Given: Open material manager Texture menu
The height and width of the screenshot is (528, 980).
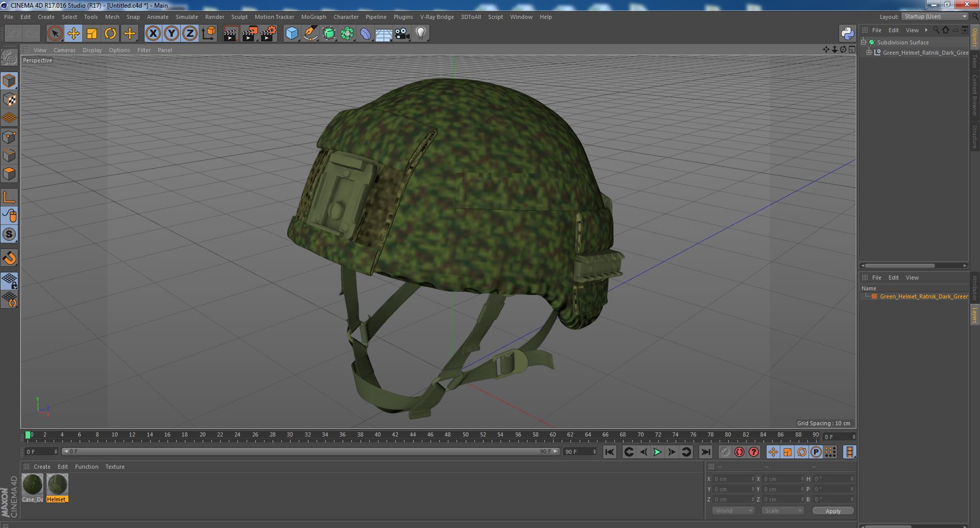Looking at the screenshot, I should pos(115,467).
